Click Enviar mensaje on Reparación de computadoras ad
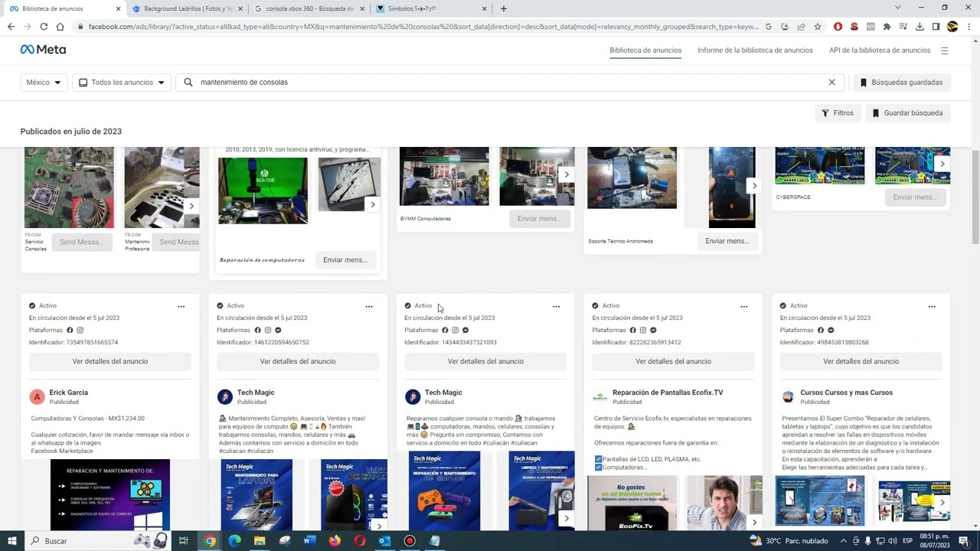Screen dimensions: 980x551 click(x=345, y=259)
